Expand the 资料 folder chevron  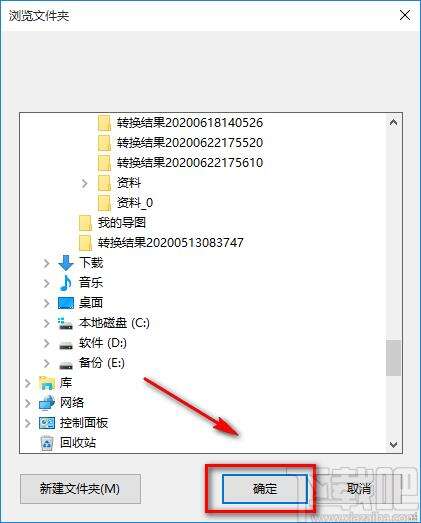(x=84, y=183)
